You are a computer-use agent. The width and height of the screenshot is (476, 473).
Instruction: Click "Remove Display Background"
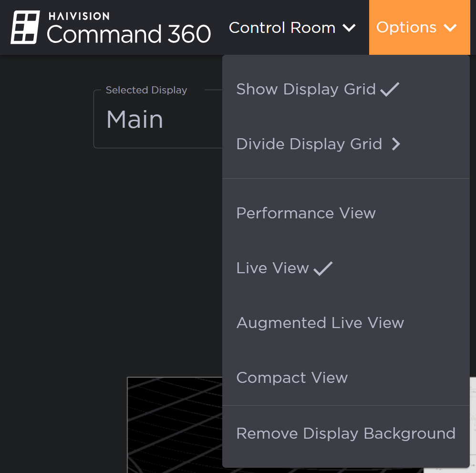pyautogui.click(x=345, y=433)
